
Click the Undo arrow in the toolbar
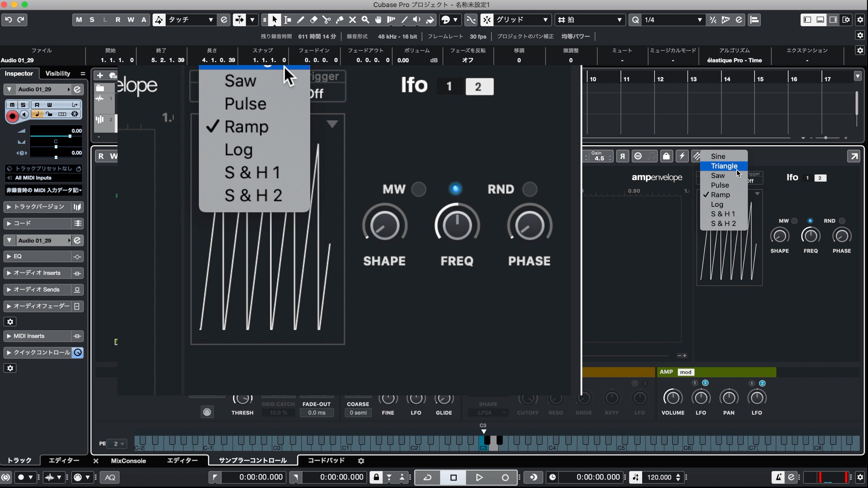(8, 20)
